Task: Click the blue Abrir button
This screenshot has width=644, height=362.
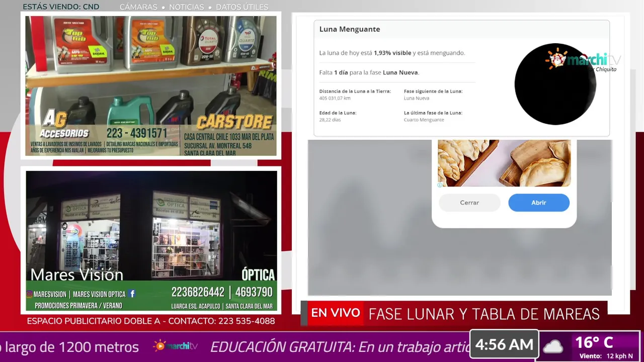Action: [x=539, y=203]
